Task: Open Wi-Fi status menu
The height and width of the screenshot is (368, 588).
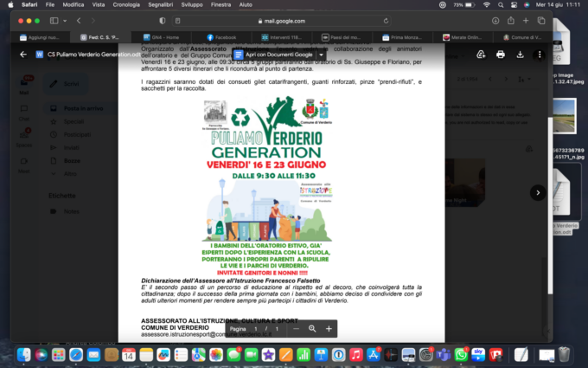Action: click(487, 5)
